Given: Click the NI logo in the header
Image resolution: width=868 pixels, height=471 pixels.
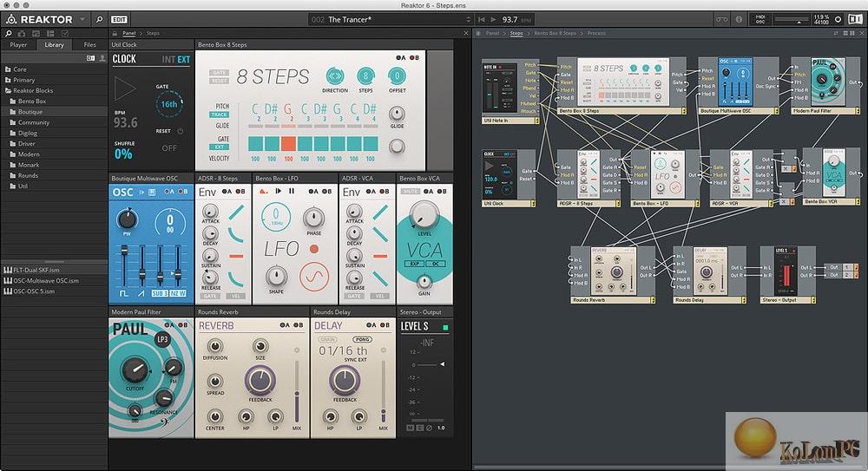Looking at the screenshot, I should coord(855,19).
